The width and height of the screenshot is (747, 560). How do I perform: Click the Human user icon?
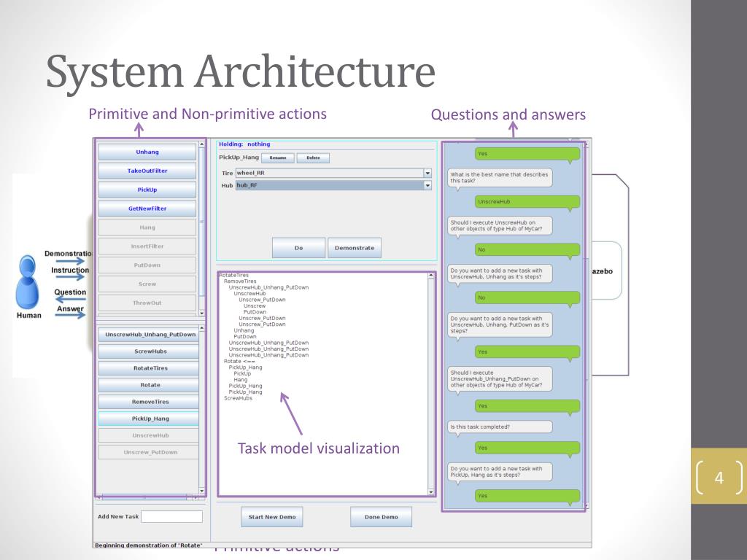[28, 282]
